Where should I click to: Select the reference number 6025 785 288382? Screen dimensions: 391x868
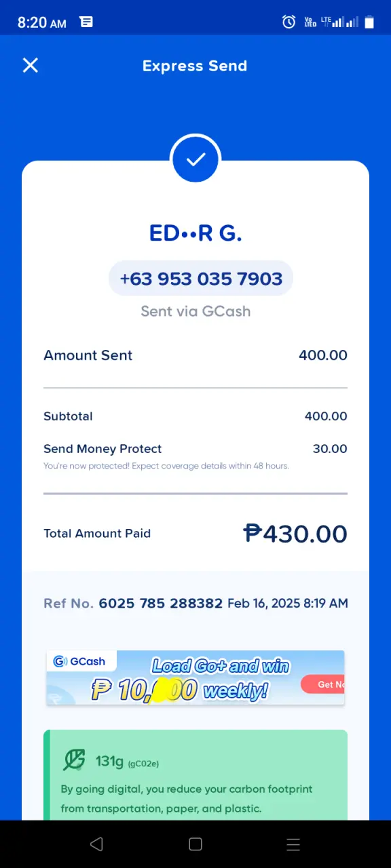click(161, 603)
